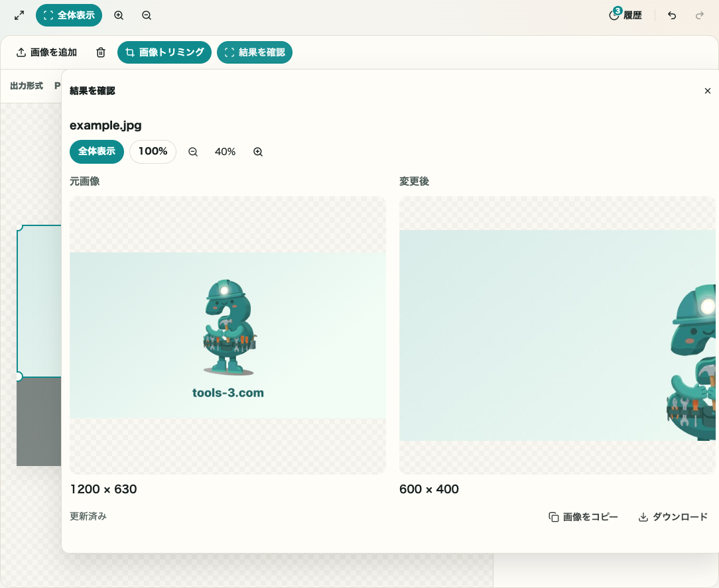Redo the last undone action
Viewport: 719px width, 588px height.
coord(700,16)
